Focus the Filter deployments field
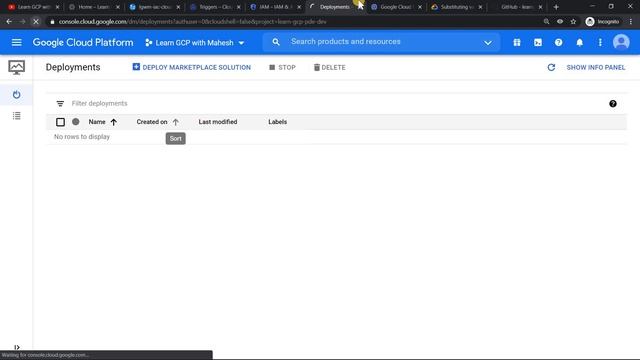640x360 pixels. [x=335, y=104]
